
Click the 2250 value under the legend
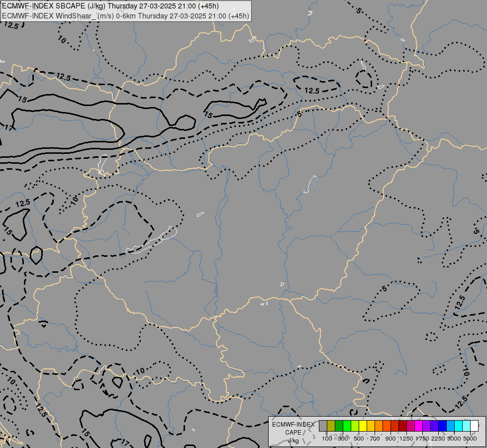coord(438,439)
